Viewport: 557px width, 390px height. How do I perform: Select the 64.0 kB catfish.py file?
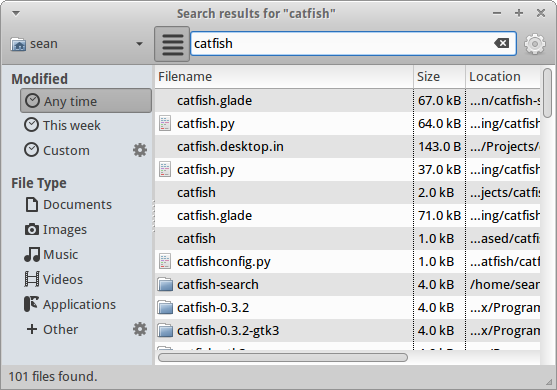pos(347,124)
